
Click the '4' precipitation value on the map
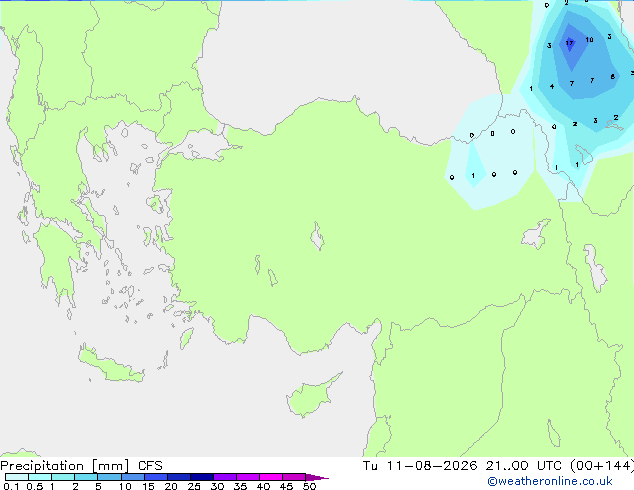click(x=552, y=86)
